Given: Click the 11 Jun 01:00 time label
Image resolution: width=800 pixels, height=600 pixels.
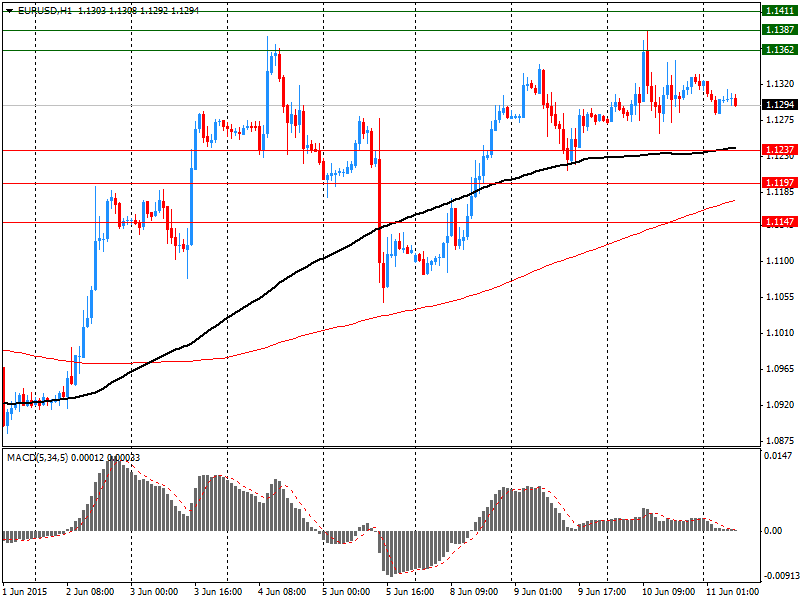Looking at the screenshot, I should [x=732, y=592].
